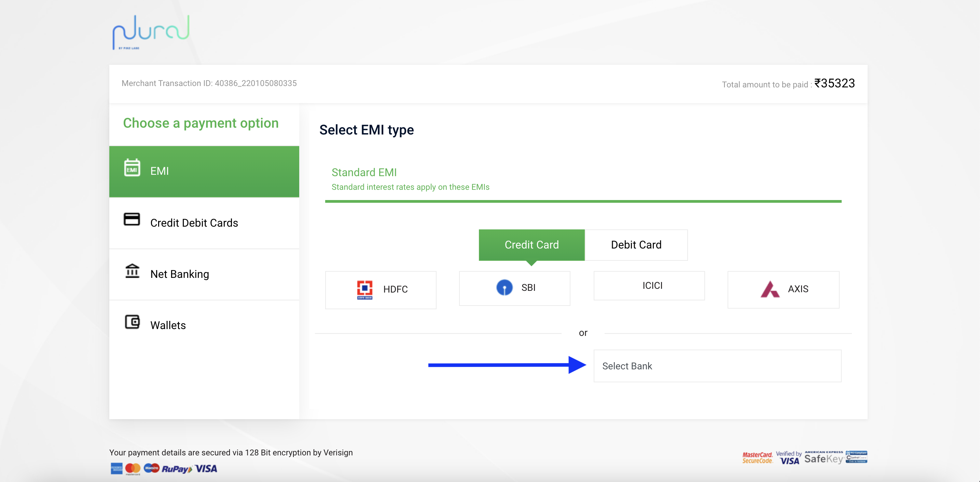Click the Verified by VISA badge

click(x=789, y=458)
